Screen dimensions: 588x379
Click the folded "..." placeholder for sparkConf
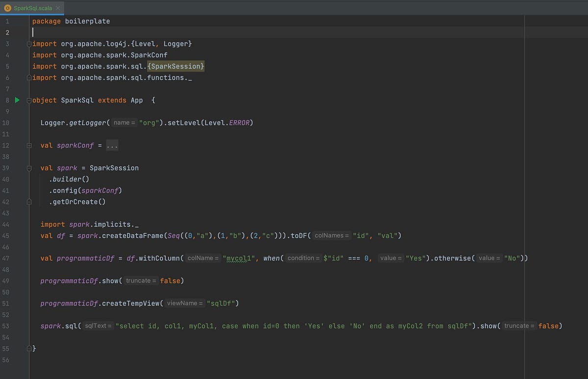pos(111,145)
